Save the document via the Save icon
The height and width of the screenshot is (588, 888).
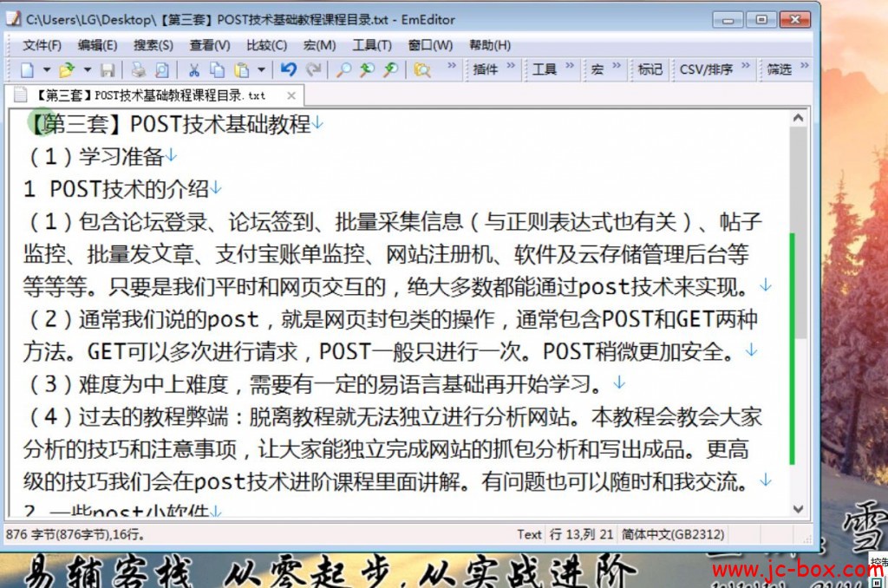click(106, 71)
